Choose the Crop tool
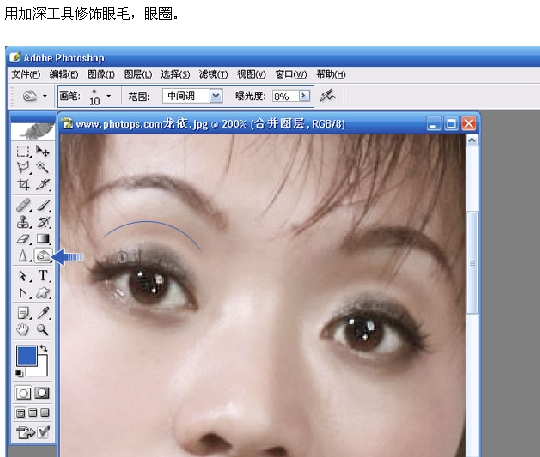 pos(23,184)
